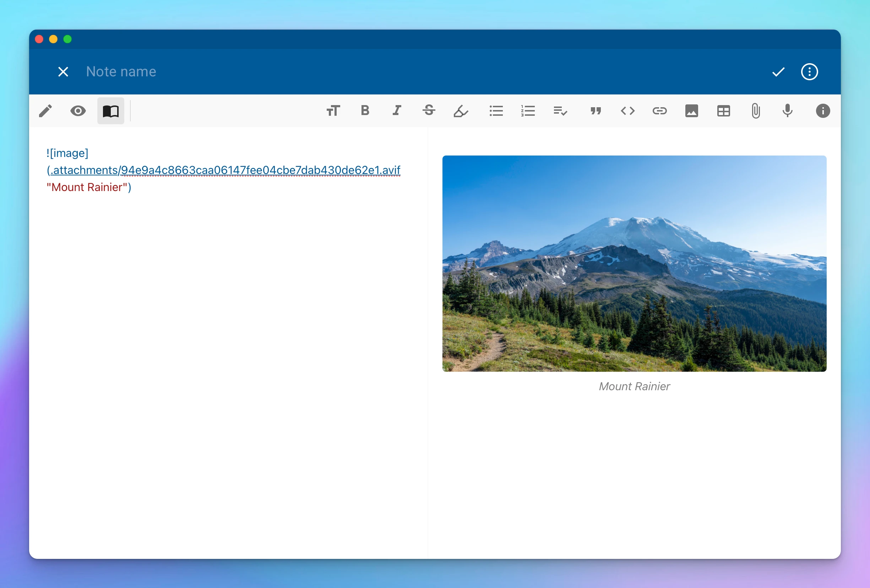Open more options three-dot menu

click(809, 71)
